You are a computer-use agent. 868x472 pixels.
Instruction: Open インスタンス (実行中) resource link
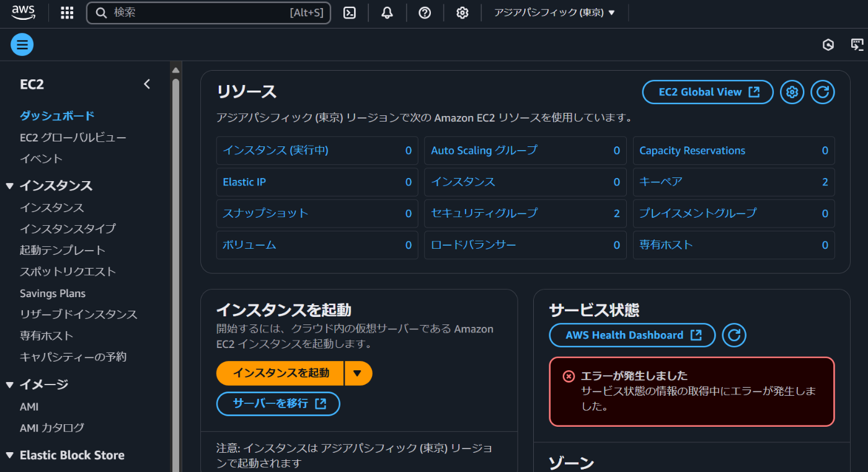point(275,151)
